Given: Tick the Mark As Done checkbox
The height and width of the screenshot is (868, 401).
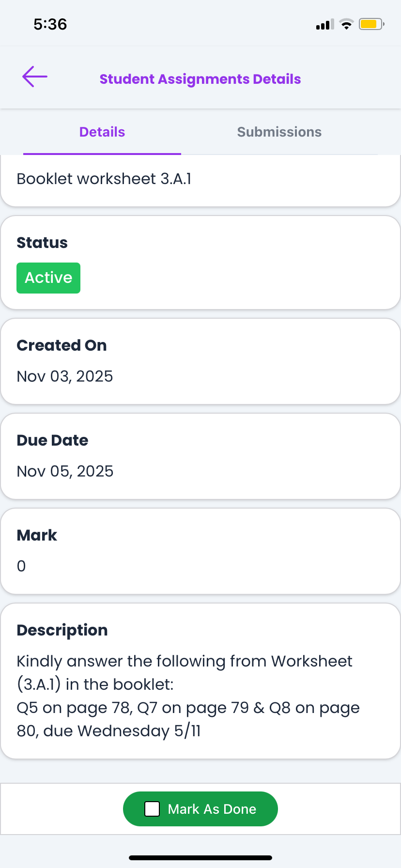Looking at the screenshot, I should tap(152, 809).
